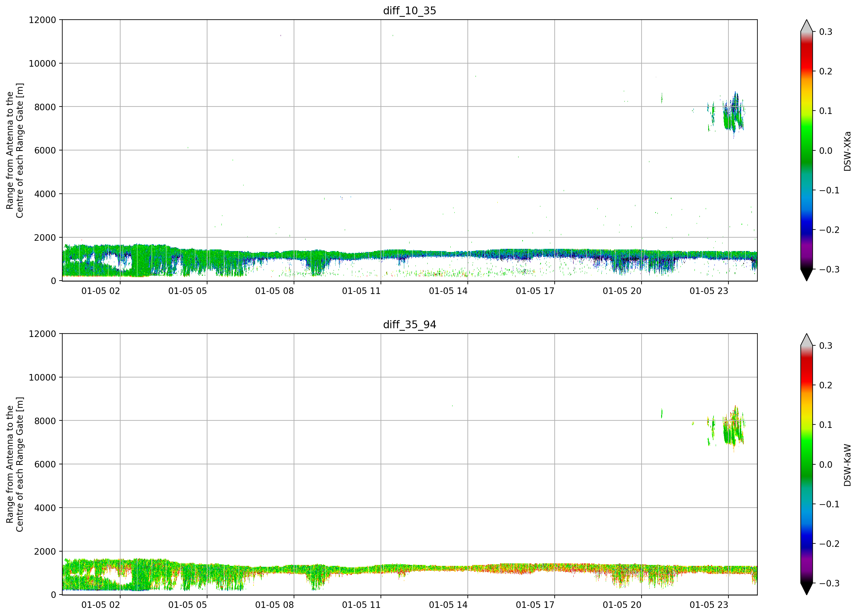Image resolution: width=858 pixels, height=616 pixels.
Task: Click the 0.2 tick on DSW-KaW colorbar
Action: pyautogui.click(x=826, y=386)
